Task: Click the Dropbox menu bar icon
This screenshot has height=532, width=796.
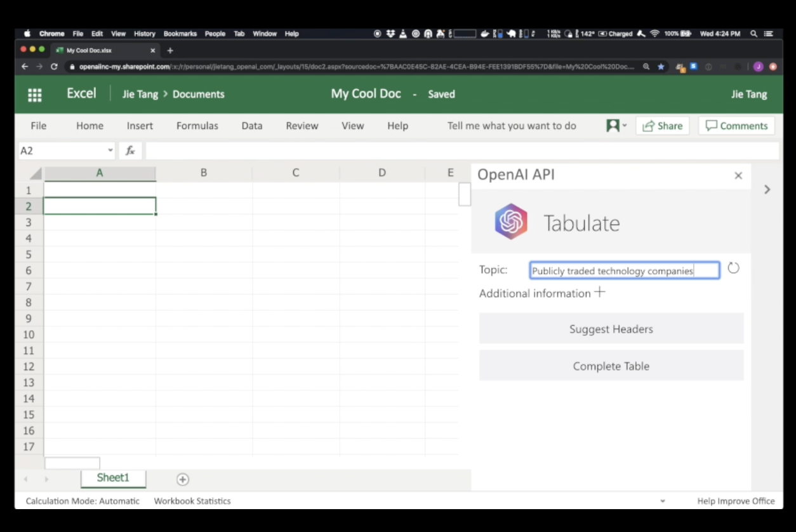Action: click(390, 34)
